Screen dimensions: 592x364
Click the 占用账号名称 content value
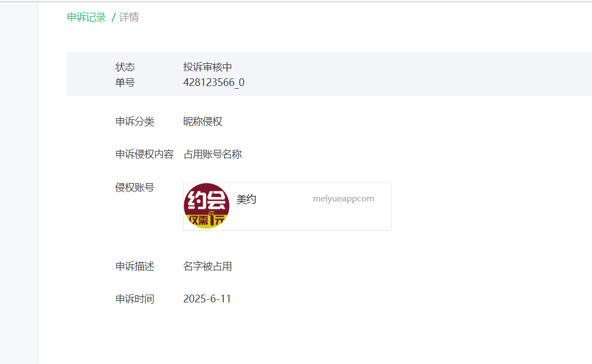click(213, 154)
